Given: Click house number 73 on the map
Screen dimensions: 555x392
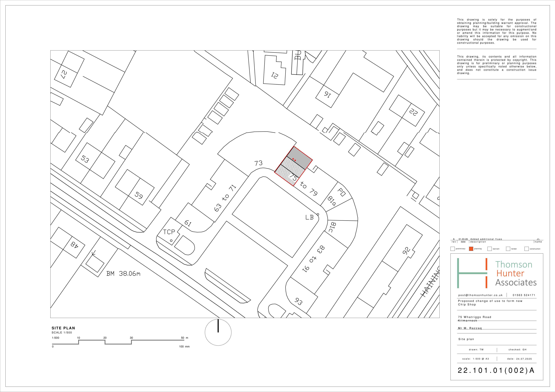Looking at the screenshot, I should click(258, 163).
